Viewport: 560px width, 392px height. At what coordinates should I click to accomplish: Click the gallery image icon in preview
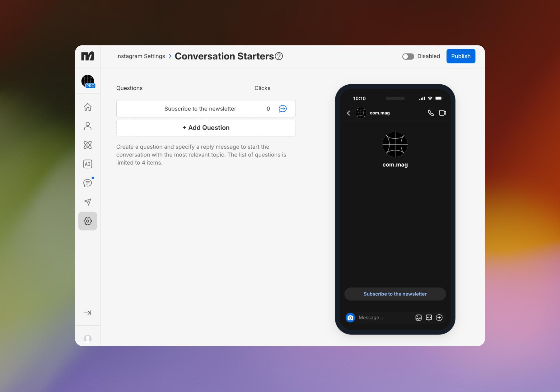(418, 318)
